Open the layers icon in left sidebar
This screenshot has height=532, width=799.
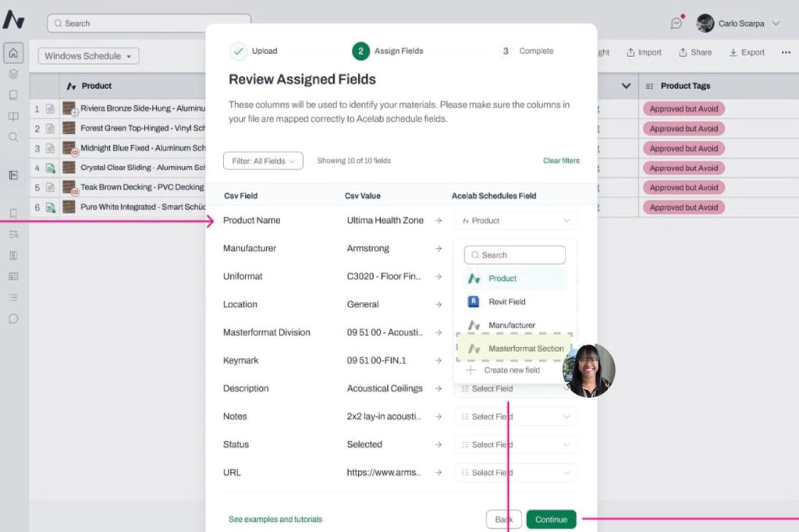click(13, 75)
